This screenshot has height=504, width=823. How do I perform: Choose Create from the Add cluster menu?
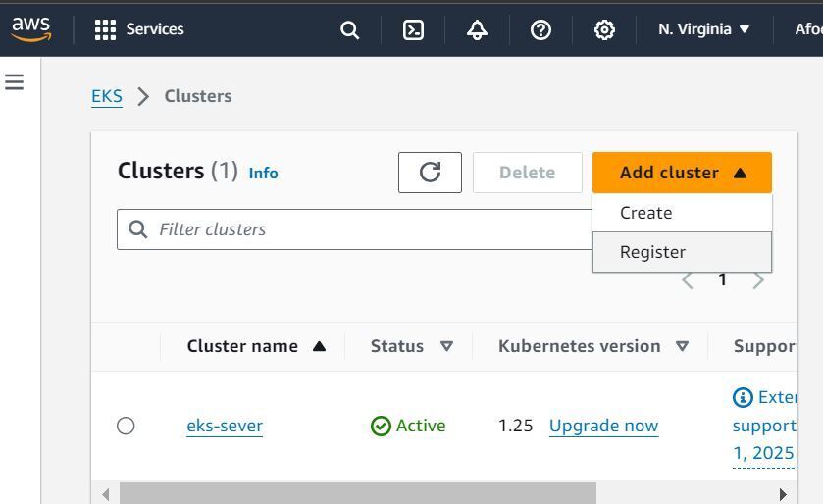coord(645,213)
